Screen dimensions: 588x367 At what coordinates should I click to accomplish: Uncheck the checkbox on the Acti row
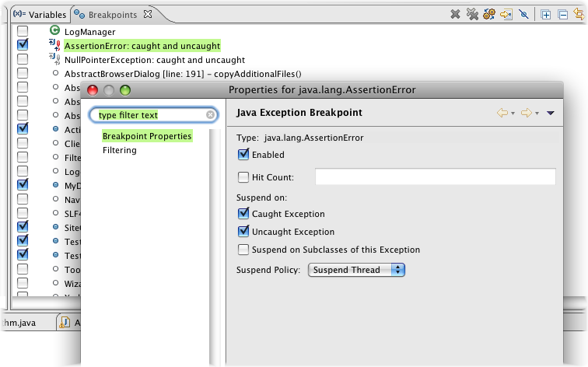[x=23, y=128]
